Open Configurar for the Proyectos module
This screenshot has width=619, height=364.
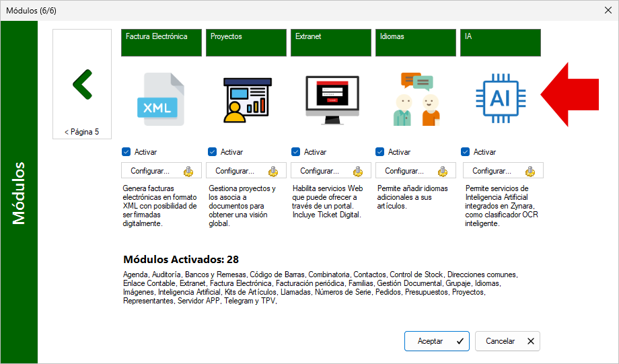(246, 170)
